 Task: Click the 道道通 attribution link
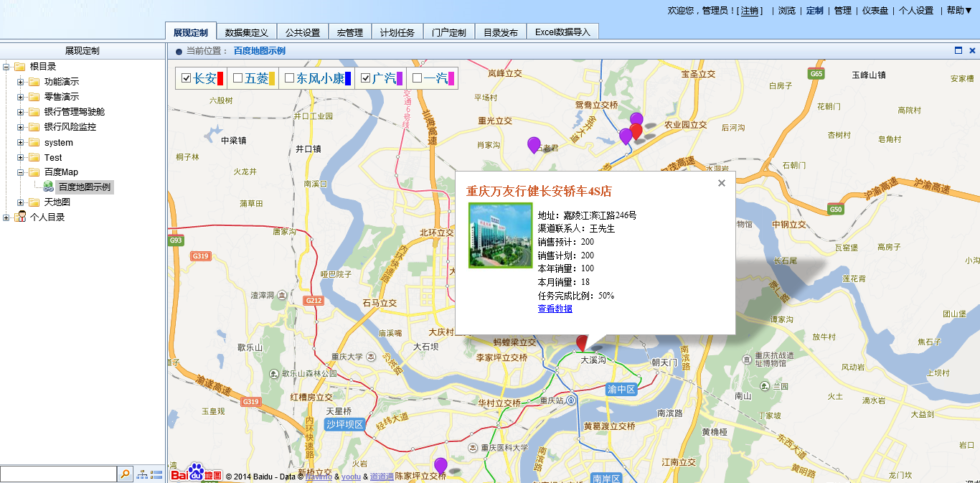click(382, 477)
